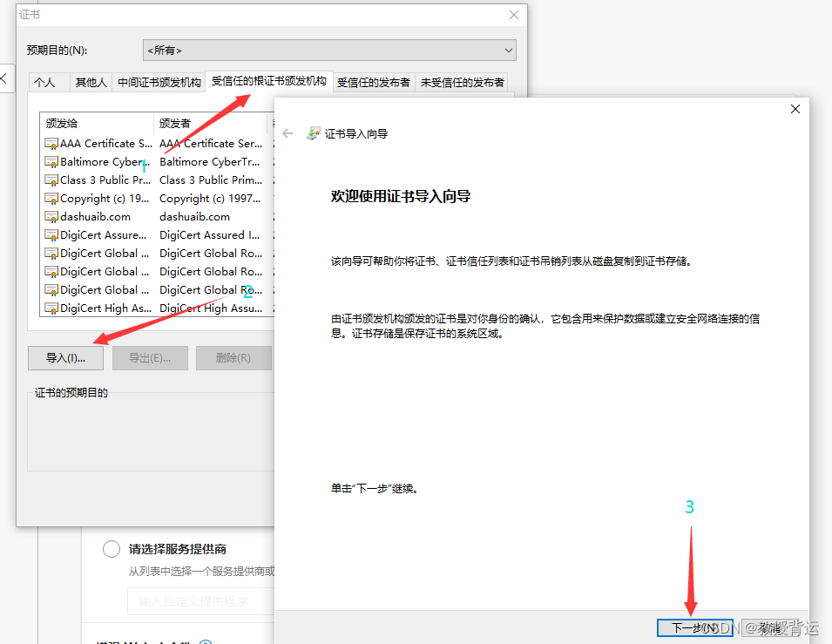Image resolution: width=832 pixels, height=644 pixels.
Task: Click the collapse arrow at the left window edge
Action: pos(3,78)
